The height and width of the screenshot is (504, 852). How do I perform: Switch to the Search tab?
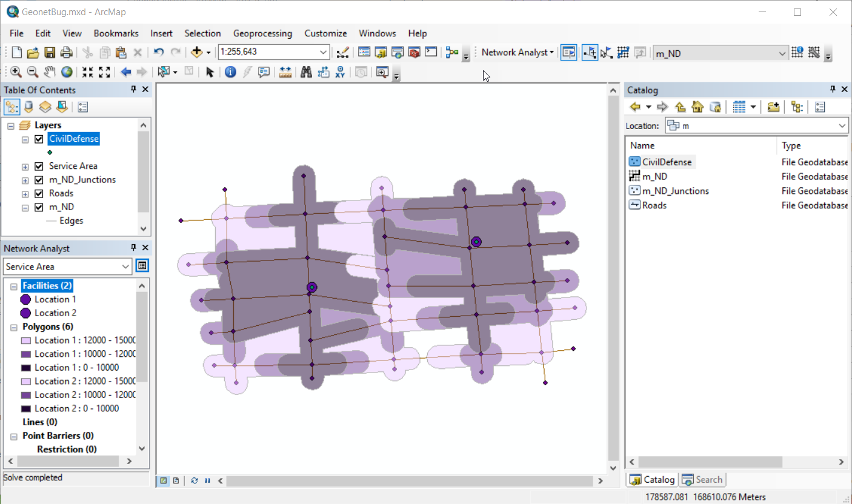pyautogui.click(x=702, y=480)
